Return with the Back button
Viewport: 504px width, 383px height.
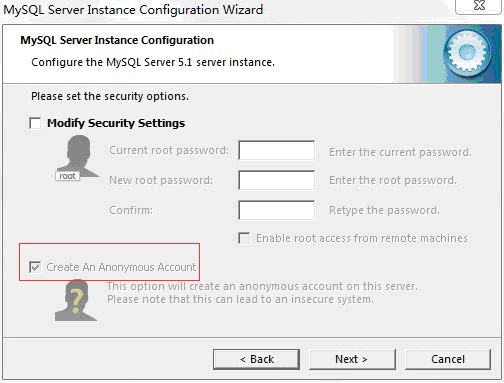[x=256, y=359]
